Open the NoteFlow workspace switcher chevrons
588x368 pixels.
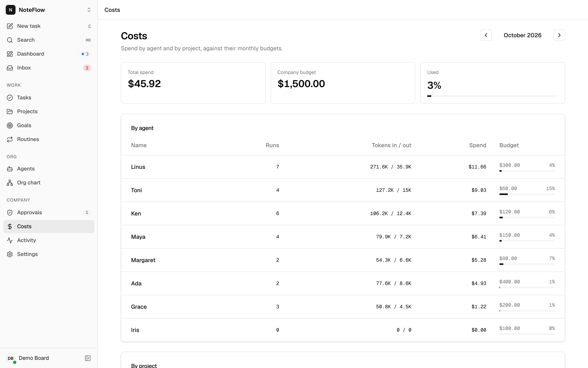pos(89,10)
